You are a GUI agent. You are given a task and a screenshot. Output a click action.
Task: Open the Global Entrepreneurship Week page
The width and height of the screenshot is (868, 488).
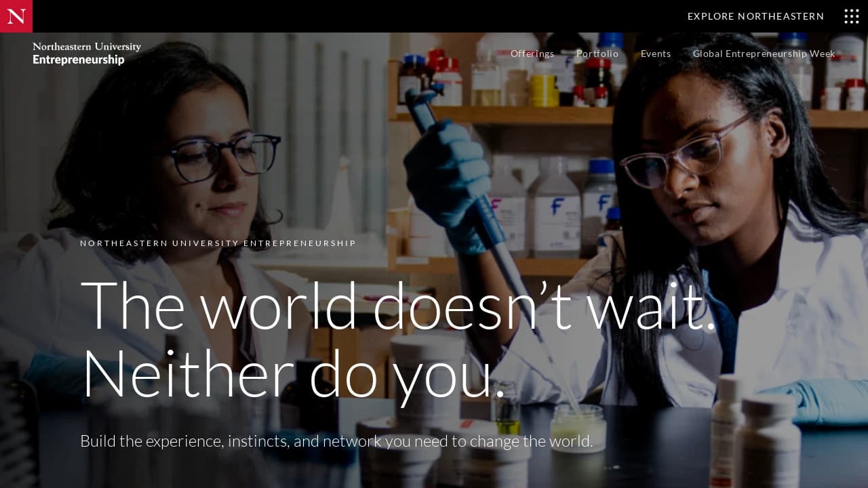click(764, 54)
